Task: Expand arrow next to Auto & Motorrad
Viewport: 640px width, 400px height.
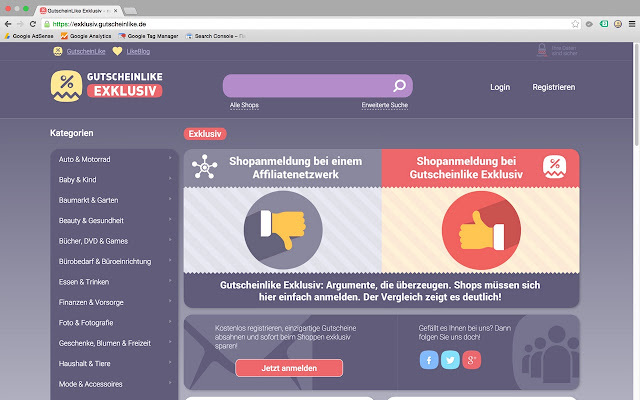Action: (170, 158)
